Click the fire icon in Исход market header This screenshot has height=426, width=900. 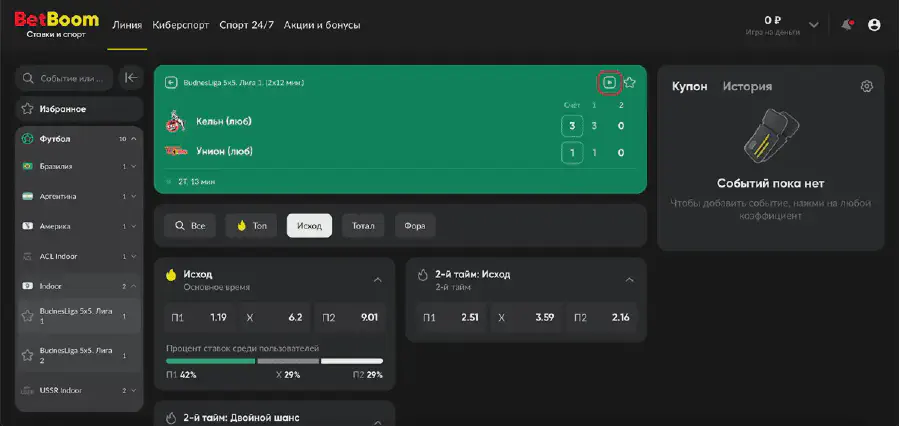(171, 274)
